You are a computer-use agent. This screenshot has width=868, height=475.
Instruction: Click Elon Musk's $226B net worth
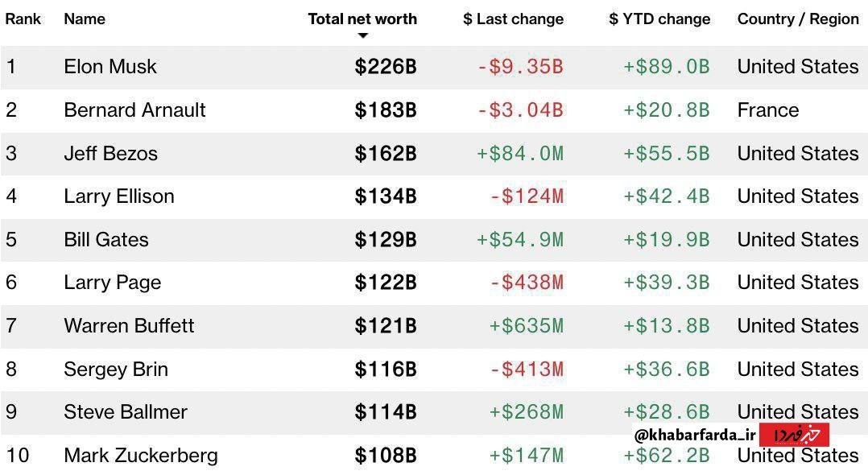tap(386, 67)
